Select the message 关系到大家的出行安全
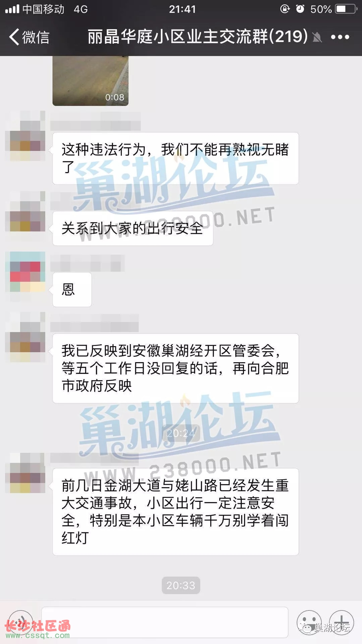The height and width of the screenshot is (644, 362). click(x=133, y=228)
